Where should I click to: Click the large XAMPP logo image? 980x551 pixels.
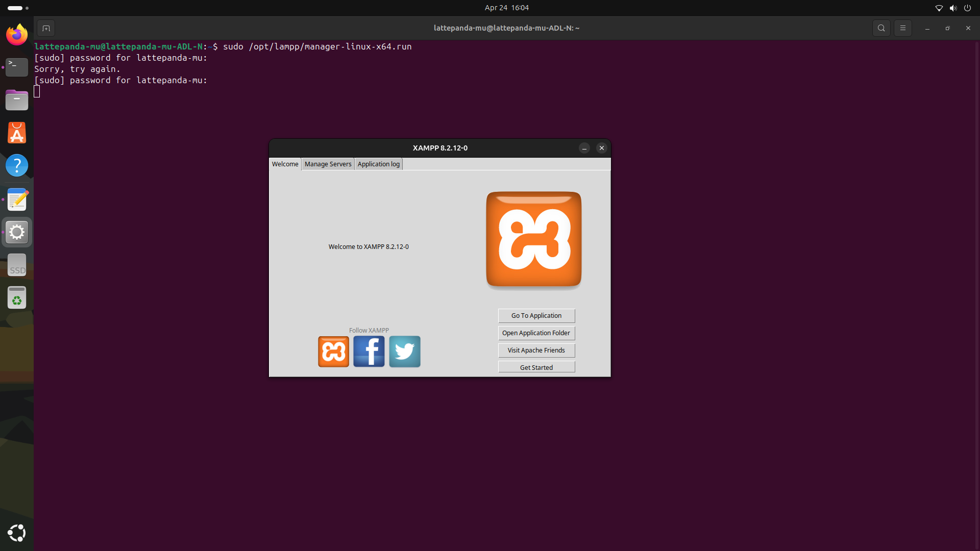[x=534, y=239]
